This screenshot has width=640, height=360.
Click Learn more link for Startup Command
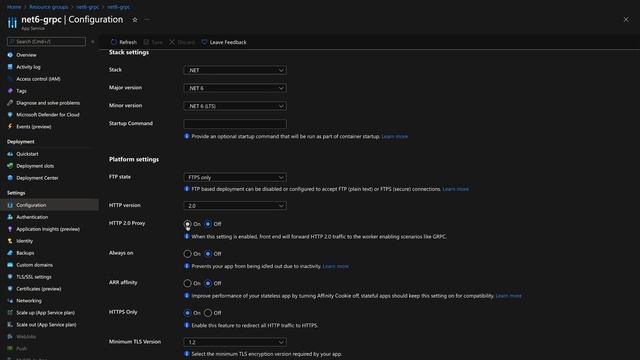[x=395, y=136]
